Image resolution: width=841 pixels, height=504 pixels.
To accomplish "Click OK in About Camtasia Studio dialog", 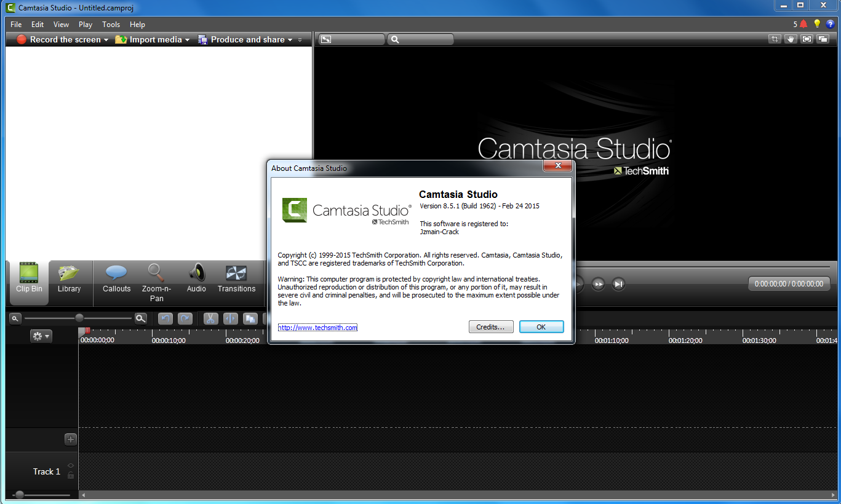I will (541, 327).
